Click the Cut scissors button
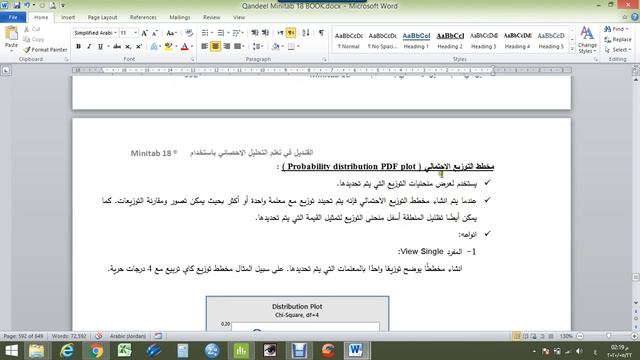640x360 pixels. point(32,29)
